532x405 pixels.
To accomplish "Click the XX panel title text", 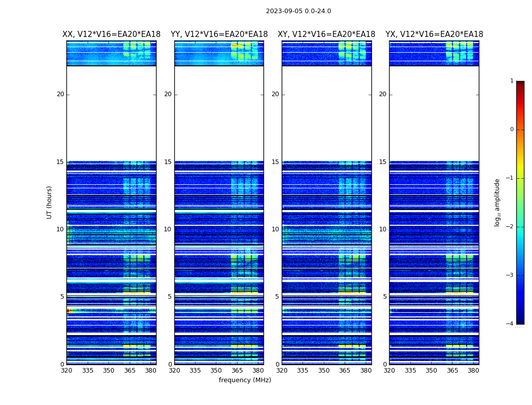I will tap(111, 34).
